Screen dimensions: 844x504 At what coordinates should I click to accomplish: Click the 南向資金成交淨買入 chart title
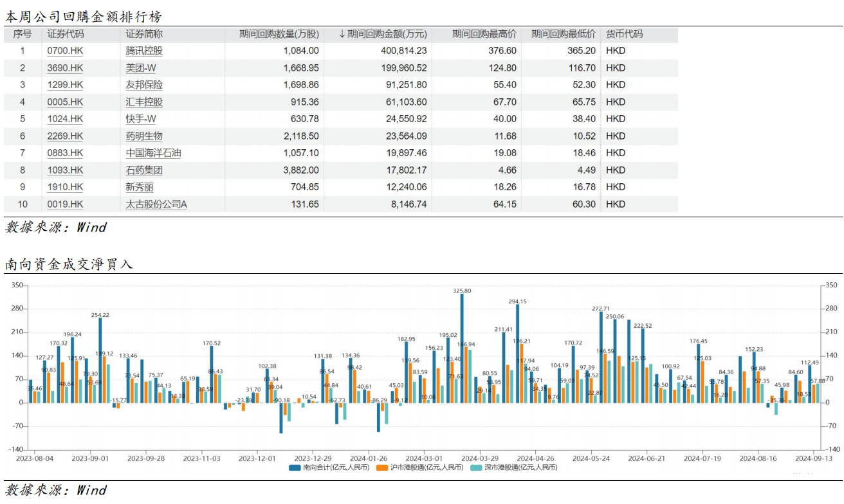coord(69,264)
